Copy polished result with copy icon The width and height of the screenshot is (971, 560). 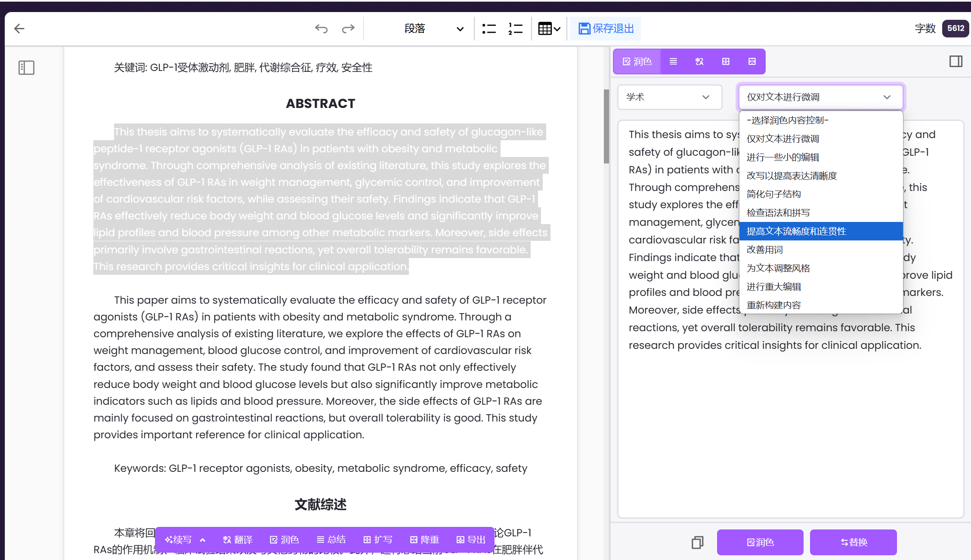click(697, 542)
